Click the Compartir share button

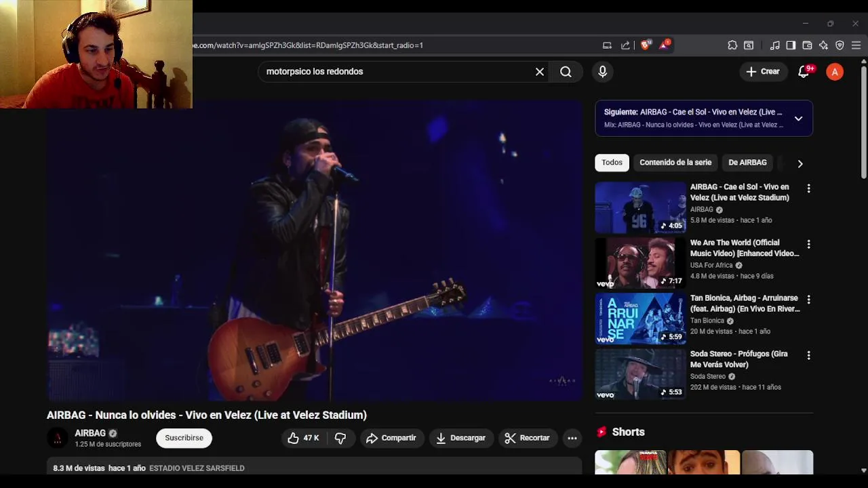click(x=391, y=439)
